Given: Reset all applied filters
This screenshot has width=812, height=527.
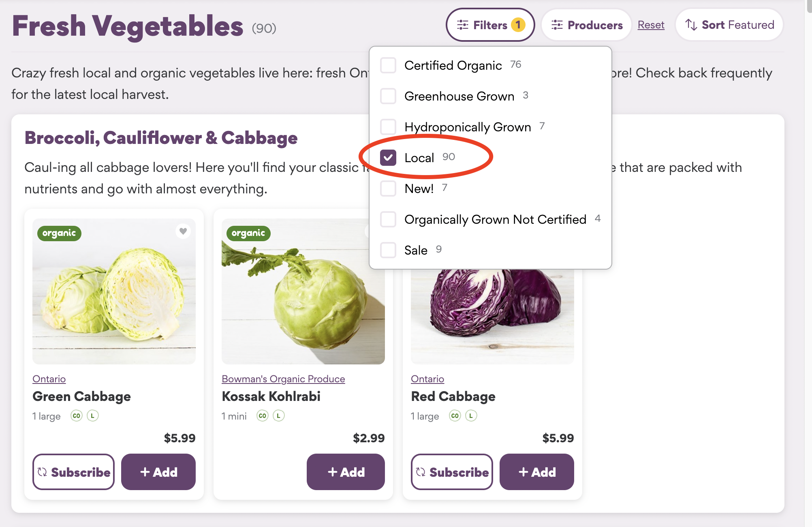Looking at the screenshot, I should (x=651, y=25).
